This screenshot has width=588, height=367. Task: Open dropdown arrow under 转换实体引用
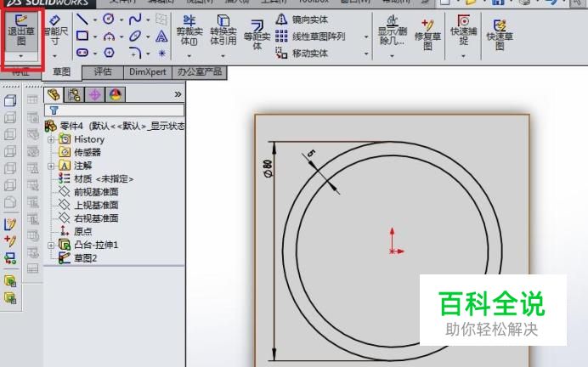(223, 56)
